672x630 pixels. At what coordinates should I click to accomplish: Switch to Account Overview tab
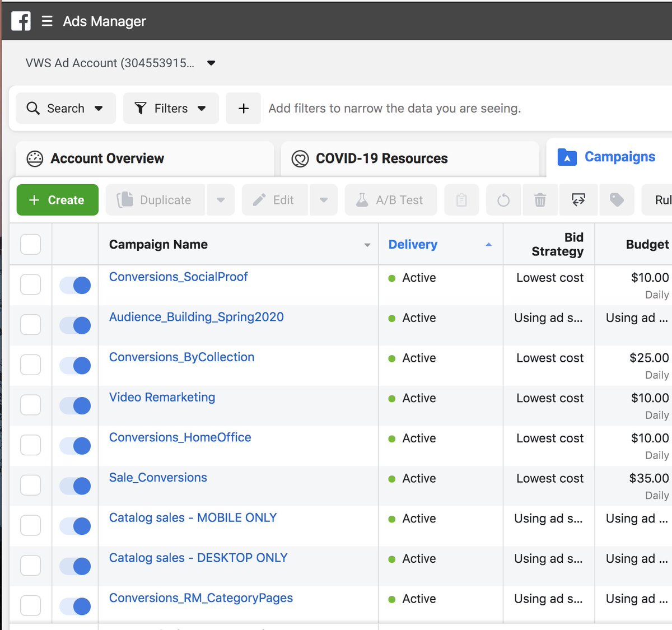(144, 158)
